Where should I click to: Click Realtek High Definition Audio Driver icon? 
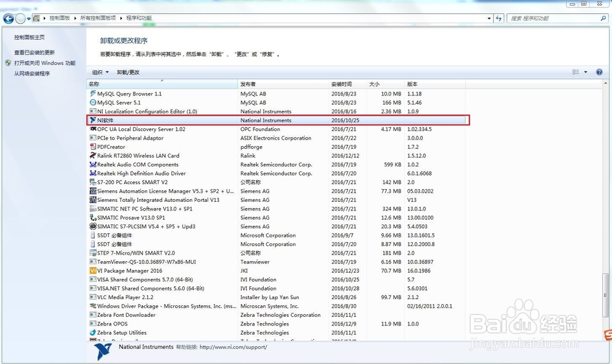point(93,173)
